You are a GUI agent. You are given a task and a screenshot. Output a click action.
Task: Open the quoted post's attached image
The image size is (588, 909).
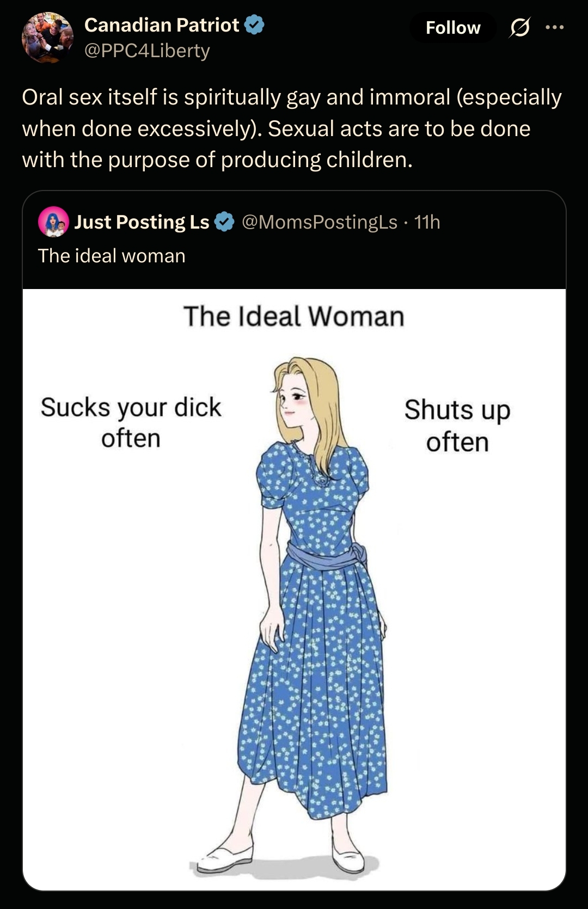pyautogui.click(x=294, y=589)
